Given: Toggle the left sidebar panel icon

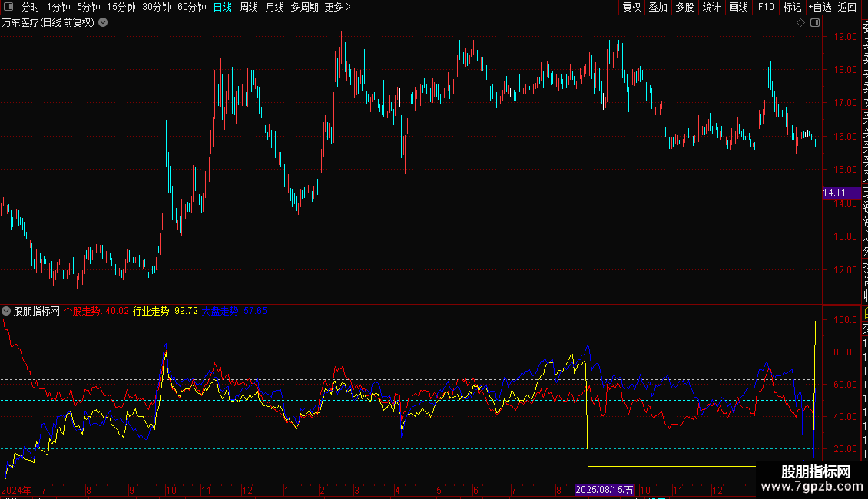Looking at the screenshot, I should [x=8, y=7].
